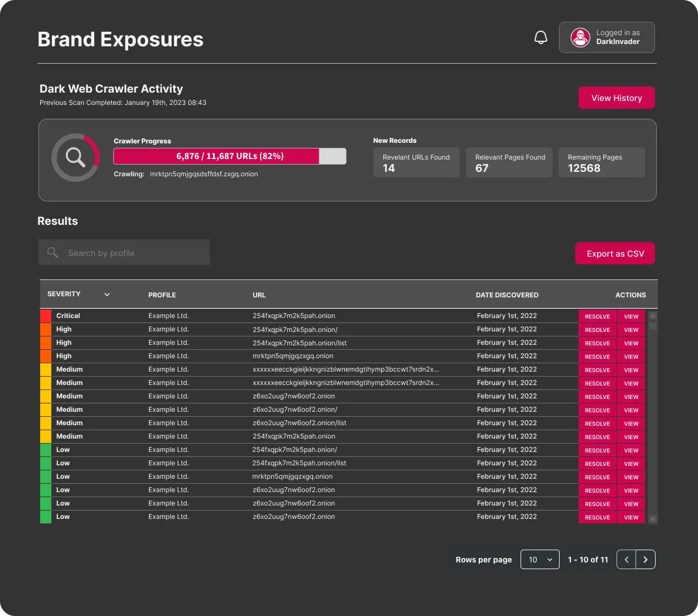
Task: Sort by the Date Discovered column header
Action: [507, 295]
